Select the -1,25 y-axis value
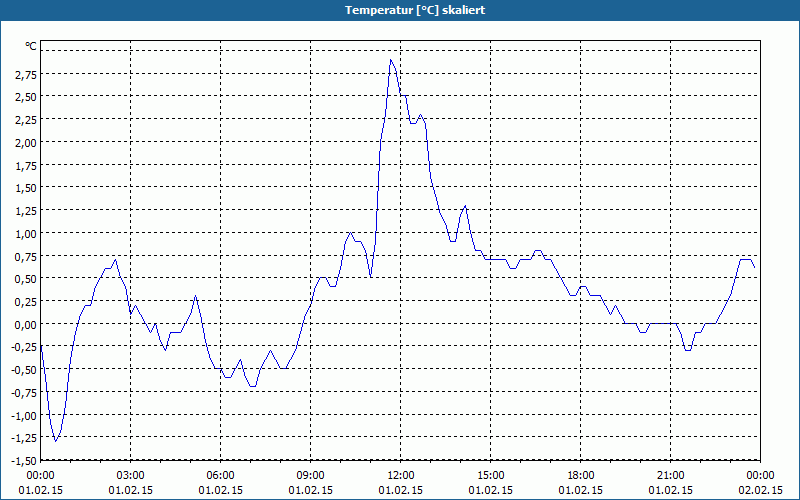 (x=24, y=438)
